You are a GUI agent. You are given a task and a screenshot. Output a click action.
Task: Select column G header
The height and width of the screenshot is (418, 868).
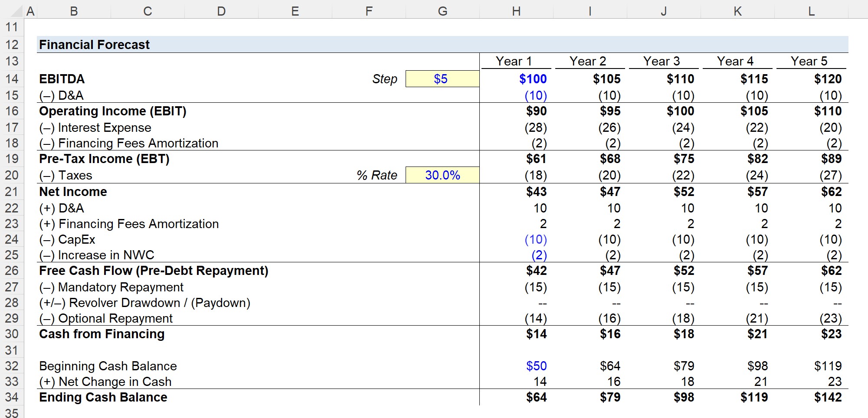click(x=442, y=11)
